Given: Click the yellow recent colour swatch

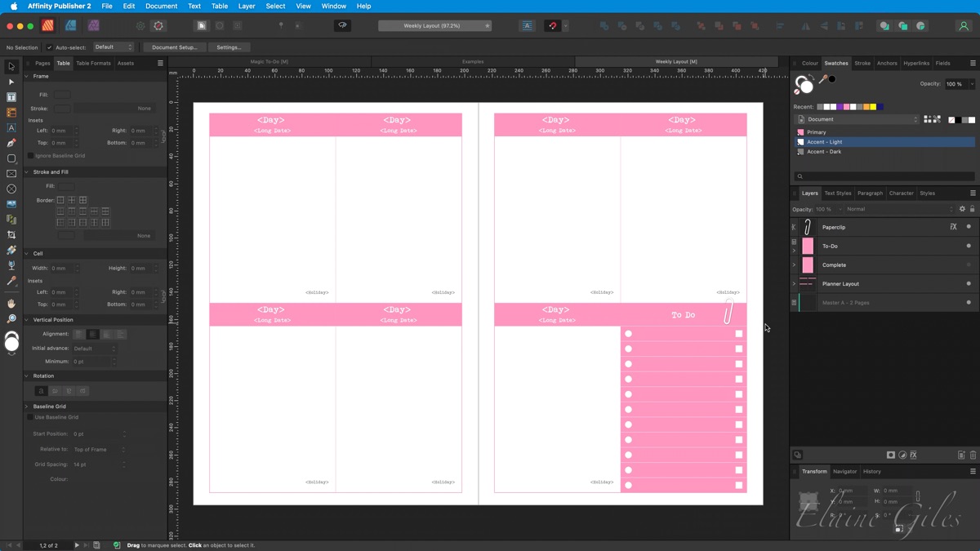Looking at the screenshot, I should (x=872, y=107).
